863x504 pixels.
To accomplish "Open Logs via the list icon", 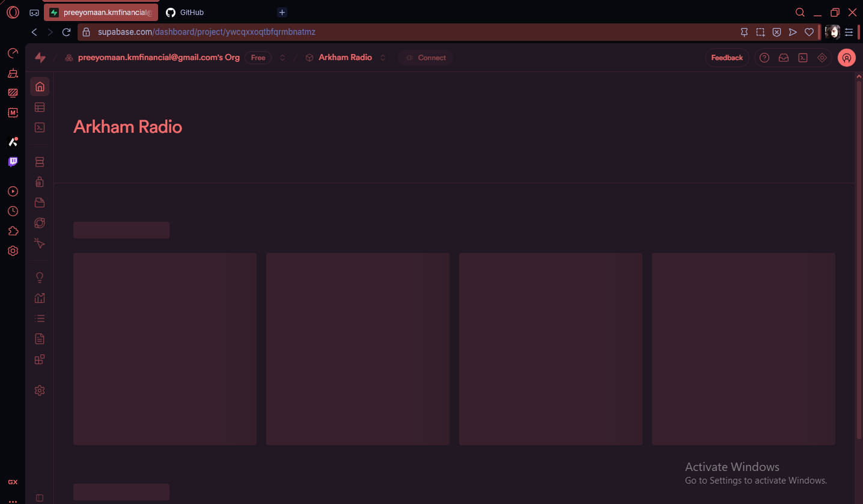I will [x=40, y=318].
